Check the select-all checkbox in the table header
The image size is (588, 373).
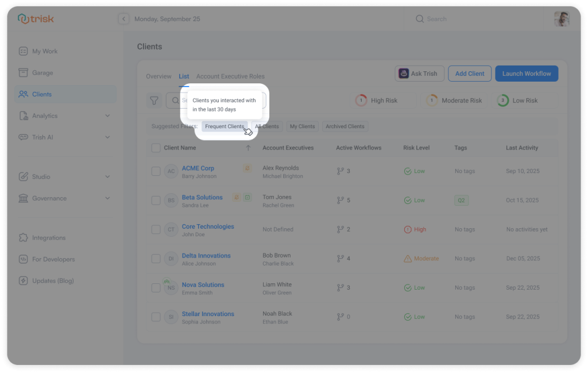pos(156,148)
